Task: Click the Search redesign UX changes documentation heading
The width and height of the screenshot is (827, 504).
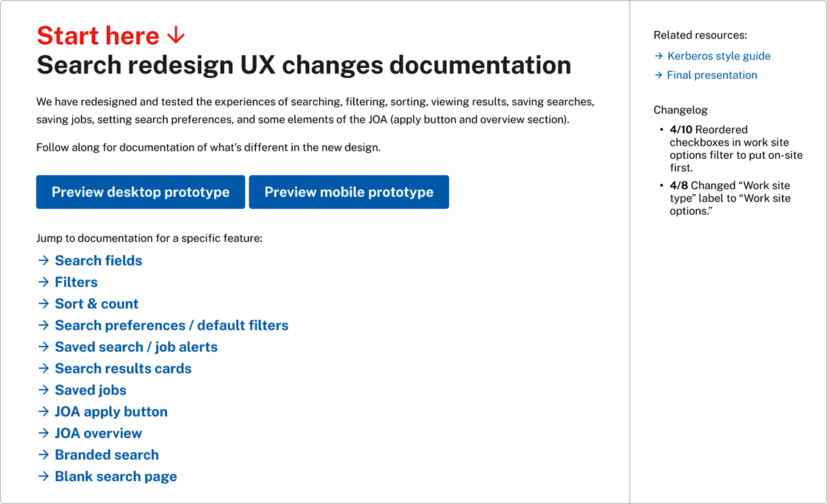Action: (x=304, y=65)
